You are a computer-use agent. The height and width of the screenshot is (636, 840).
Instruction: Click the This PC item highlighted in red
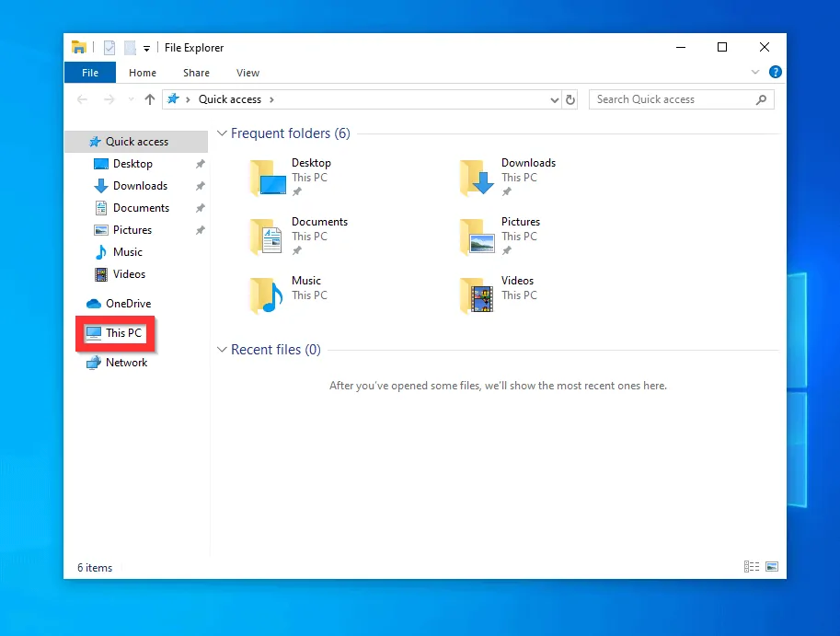click(114, 332)
